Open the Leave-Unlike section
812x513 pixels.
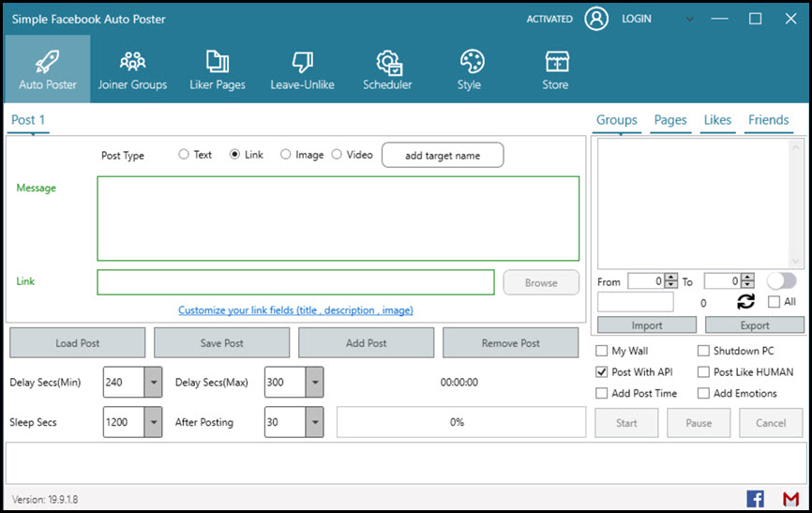[x=303, y=68]
